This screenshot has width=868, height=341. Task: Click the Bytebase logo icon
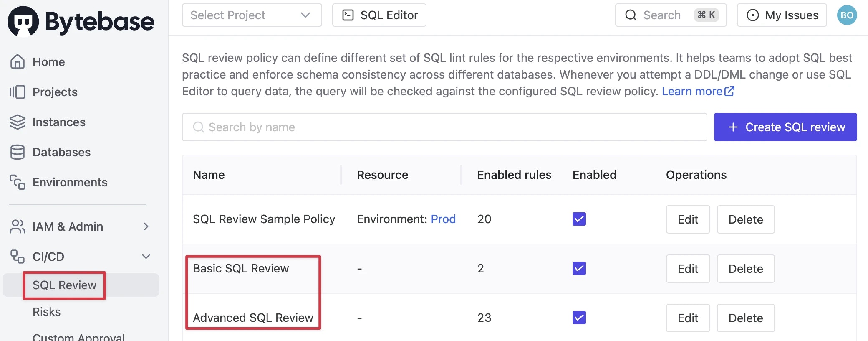pos(23,21)
